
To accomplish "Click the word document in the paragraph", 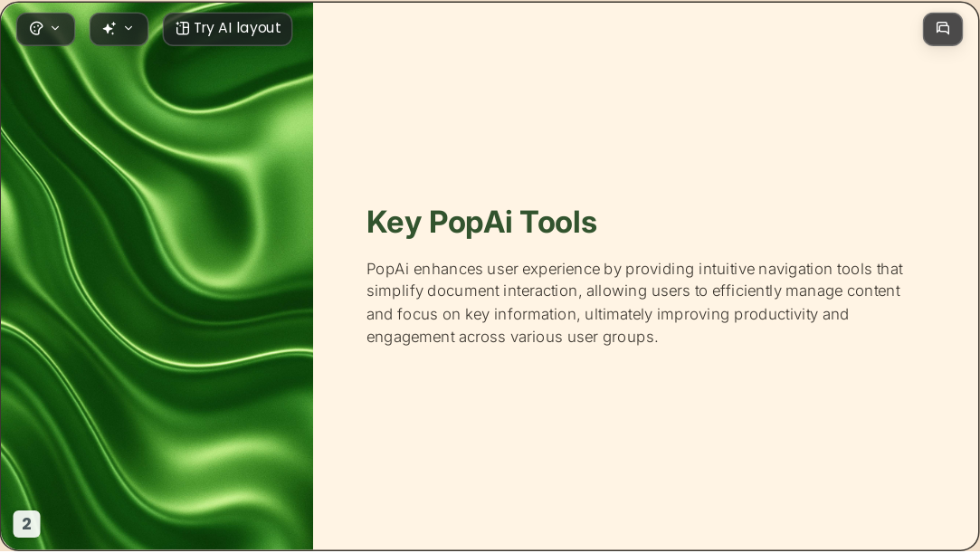I will [x=463, y=291].
